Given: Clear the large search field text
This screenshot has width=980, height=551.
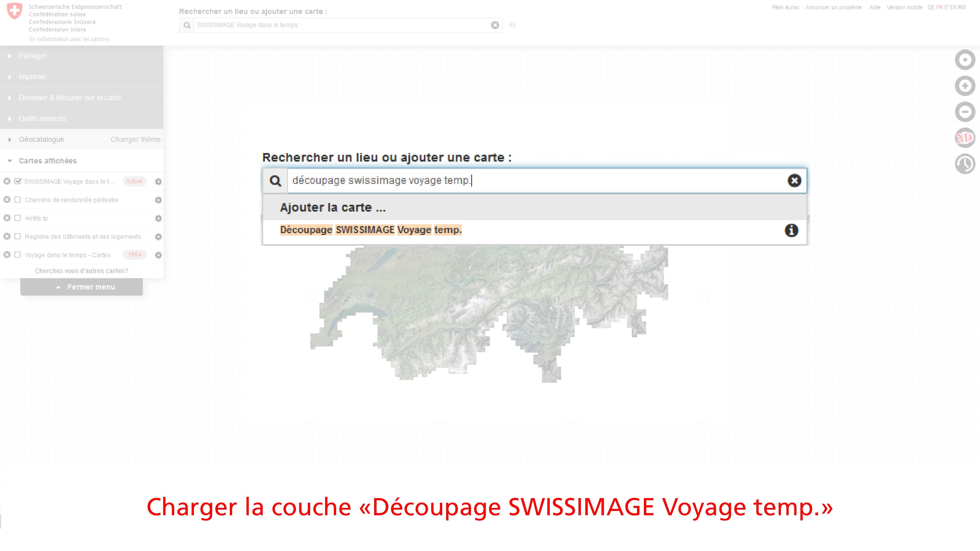Looking at the screenshot, I should pyautogui.click(x=794, y=180).
